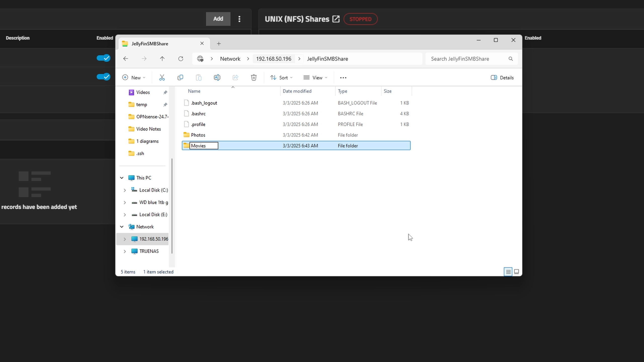Open the See more ellipsis menu in Explorer
Viewport: 644px width, 362px height.
pyautogui.click(x=343, y=78)
